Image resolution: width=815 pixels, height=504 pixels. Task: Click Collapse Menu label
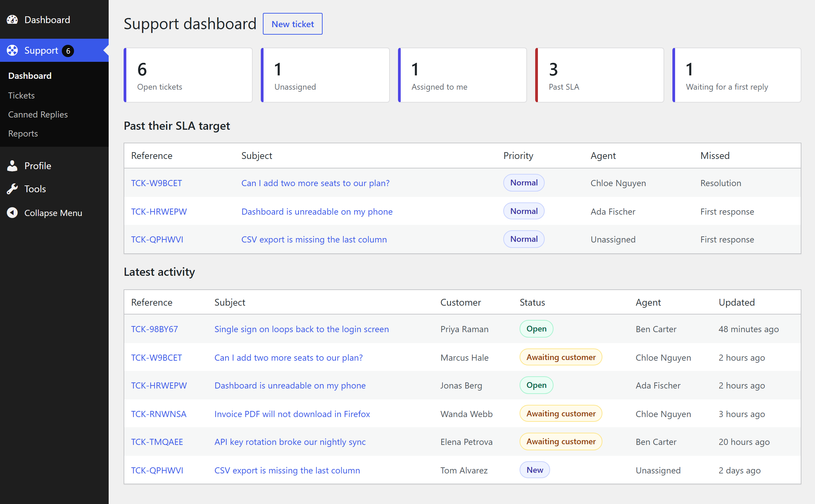[x=53, y=213]
